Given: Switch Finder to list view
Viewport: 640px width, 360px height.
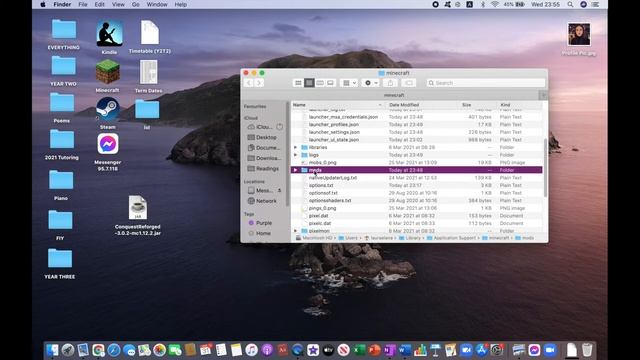Looking at the screenshot, I should [309, 83].
